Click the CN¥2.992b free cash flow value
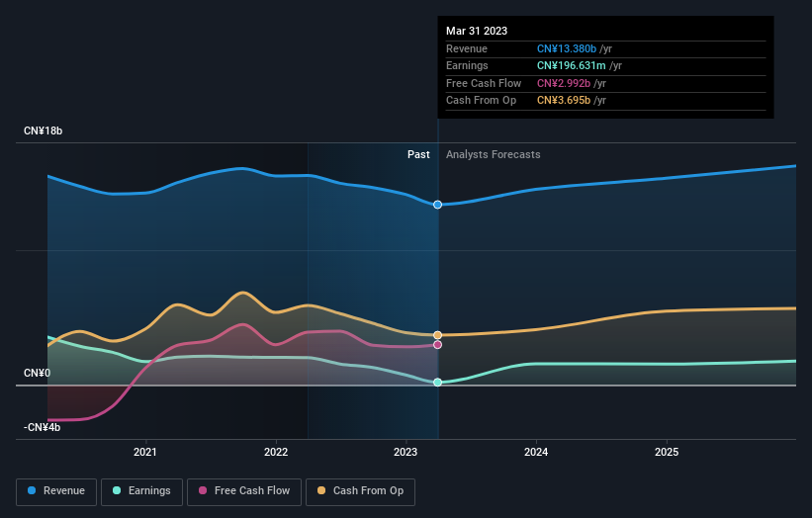The height and width of the screenshot is (518, 812). point(564,83)
